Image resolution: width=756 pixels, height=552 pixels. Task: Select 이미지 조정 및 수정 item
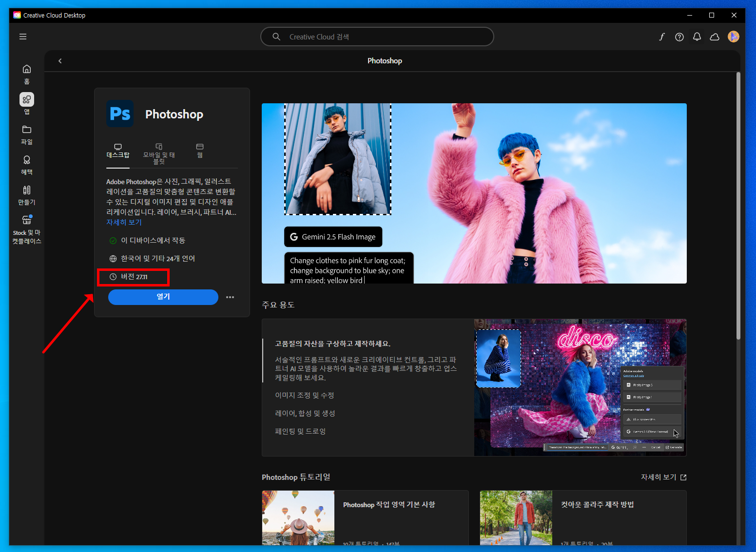(x=305, y=395)
